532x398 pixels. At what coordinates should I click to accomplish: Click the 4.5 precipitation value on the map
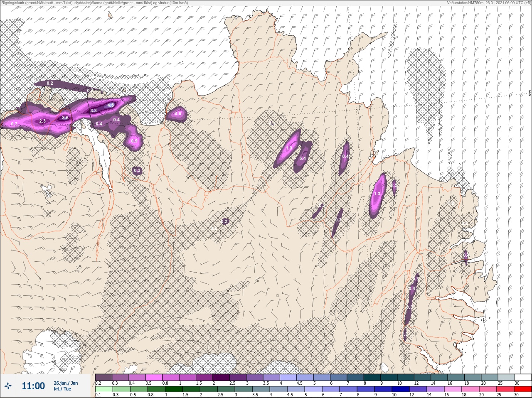click(111, 106)
